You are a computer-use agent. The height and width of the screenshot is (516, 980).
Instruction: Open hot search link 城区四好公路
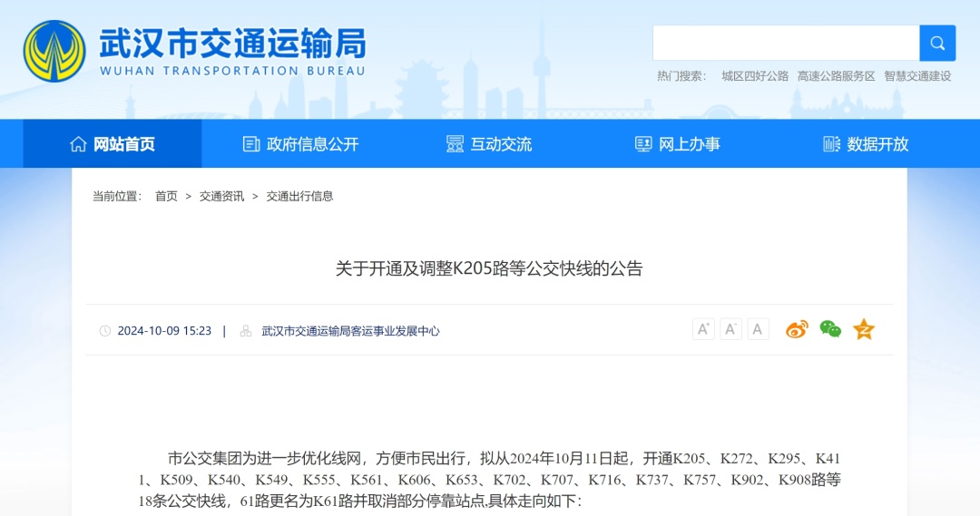(755, 76)
